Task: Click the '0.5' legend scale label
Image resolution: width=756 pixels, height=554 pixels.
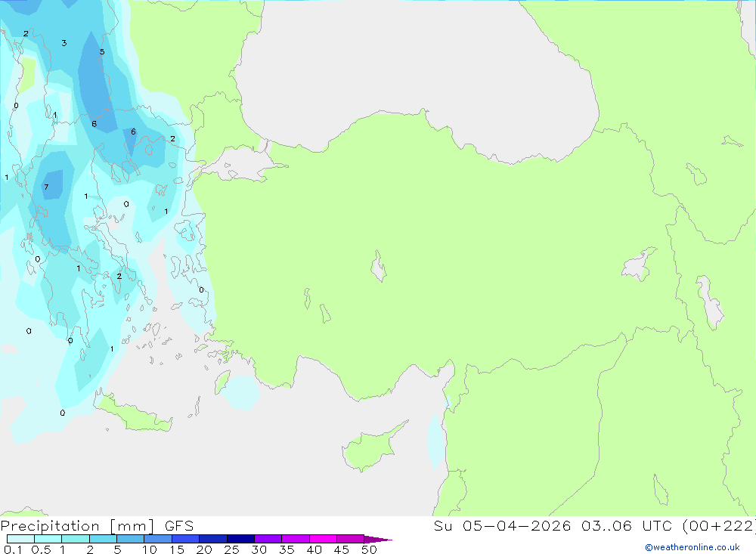Action: tap(42, 549)
